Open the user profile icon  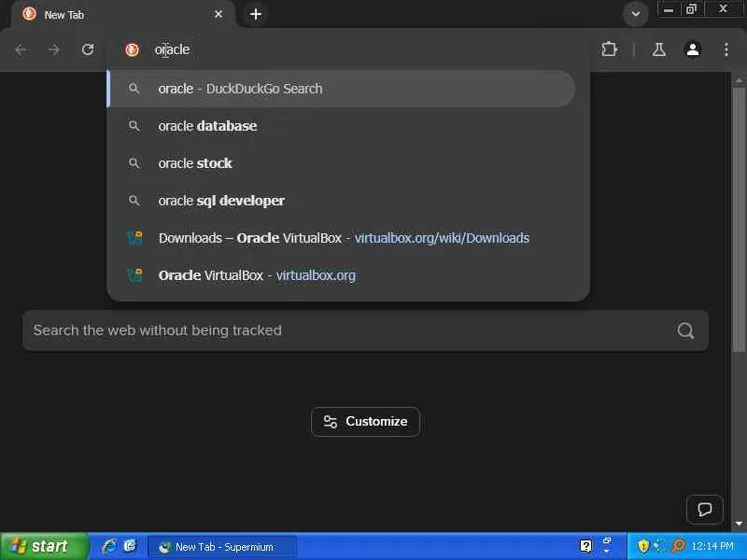[x=693, y=49]
